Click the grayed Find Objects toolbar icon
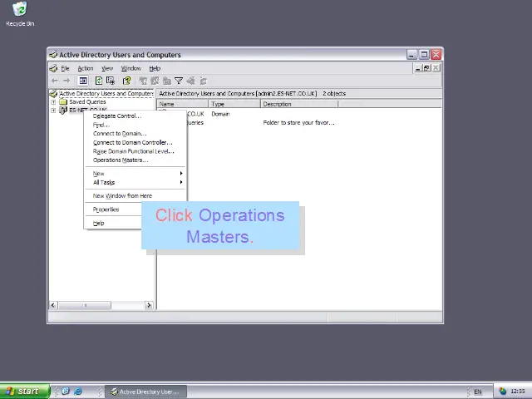 point(190,81)
